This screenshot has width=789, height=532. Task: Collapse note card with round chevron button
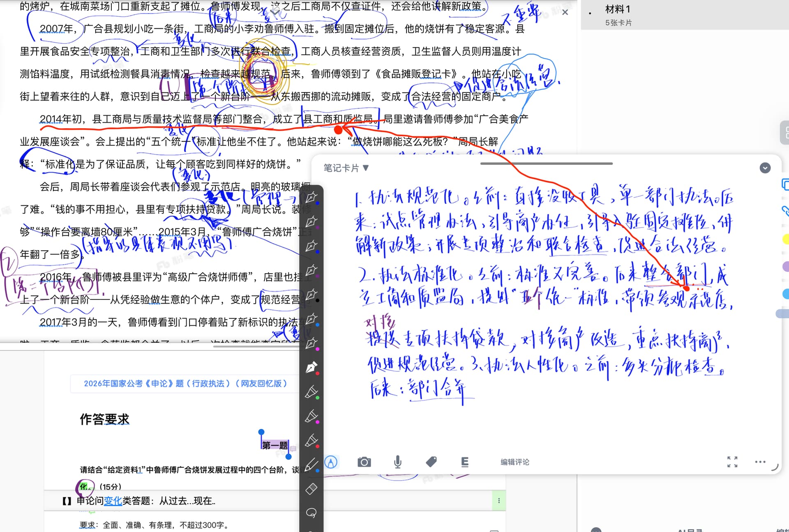click(x=765, y=168)
